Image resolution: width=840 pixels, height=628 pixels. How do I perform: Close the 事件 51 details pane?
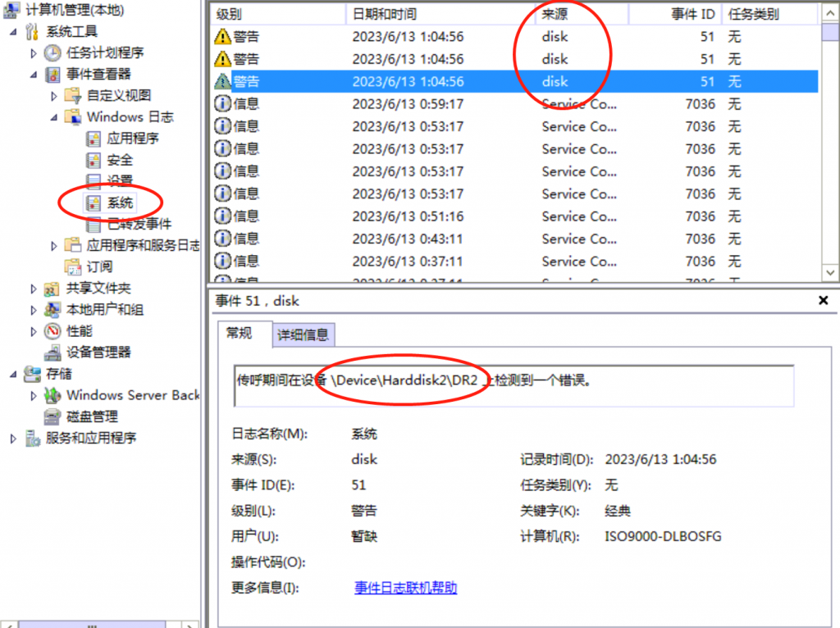(x=823, y=300)
